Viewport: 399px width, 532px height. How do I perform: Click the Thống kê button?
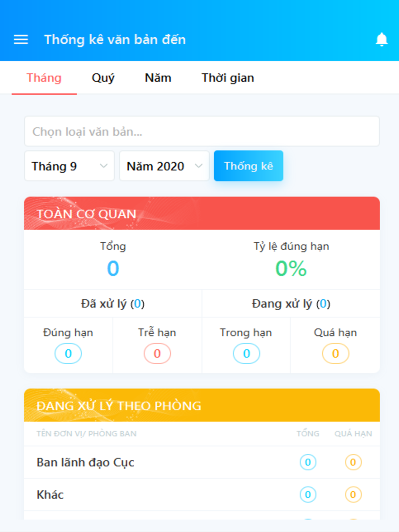pyautogui.click(x=249, y=166)
